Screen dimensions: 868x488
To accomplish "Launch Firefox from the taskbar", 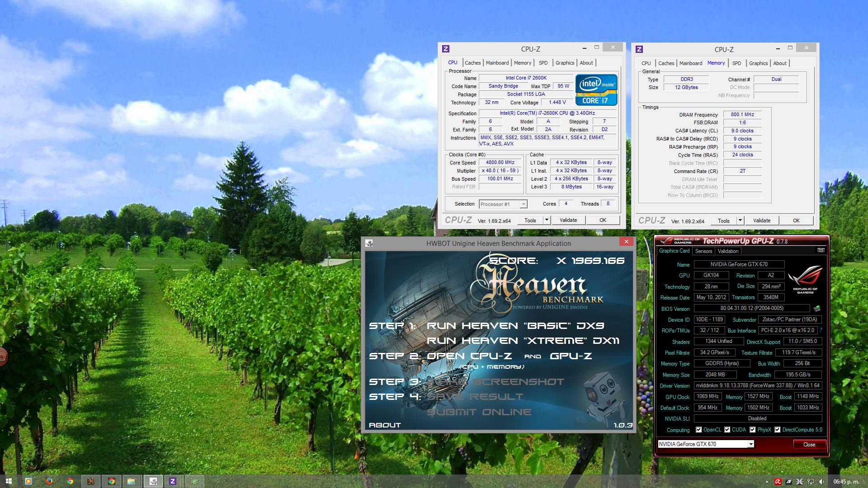I will (x=49, y=481).
